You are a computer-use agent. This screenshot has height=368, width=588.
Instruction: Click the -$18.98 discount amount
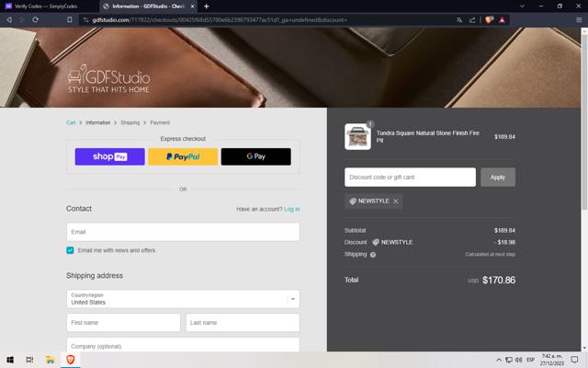504,242
